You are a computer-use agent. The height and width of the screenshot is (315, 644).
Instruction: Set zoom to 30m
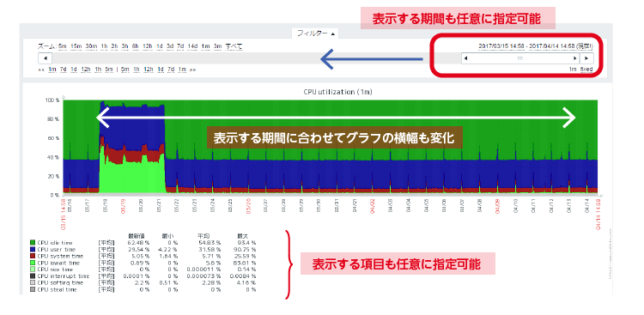pyautogui.click(x=92, y=46)
